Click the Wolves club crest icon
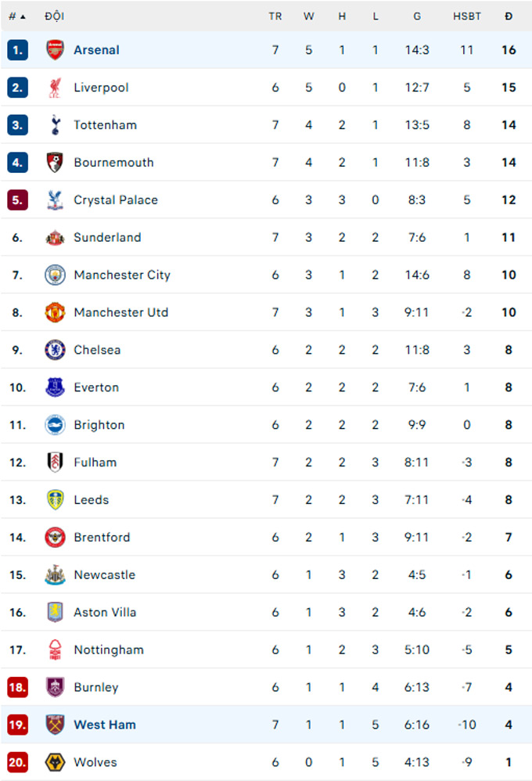The height and width of the screenshot is (781, 532). [x=56, y=762]
